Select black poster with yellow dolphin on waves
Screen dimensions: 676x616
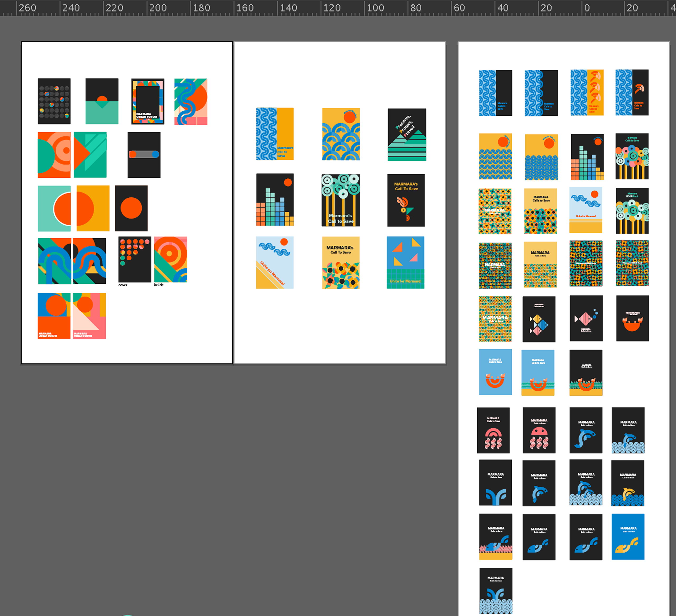628,483
